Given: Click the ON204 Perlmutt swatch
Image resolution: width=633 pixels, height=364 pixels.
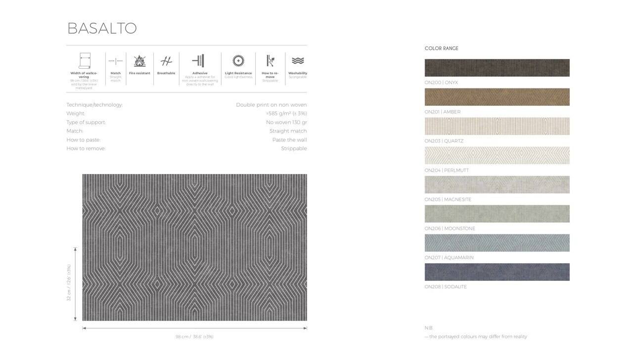Looking at the screenshot, I should (x=497, y=155).
